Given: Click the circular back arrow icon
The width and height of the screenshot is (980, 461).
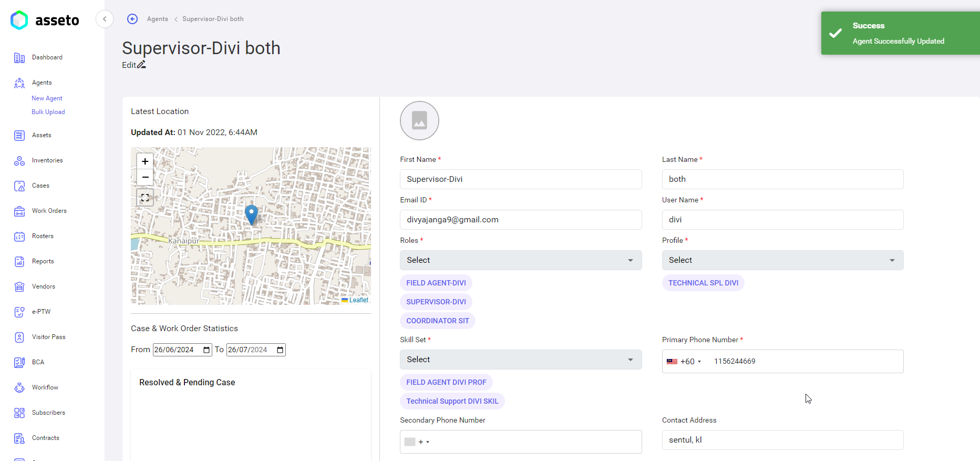Looking at the screenshot, I should (132, 19).
